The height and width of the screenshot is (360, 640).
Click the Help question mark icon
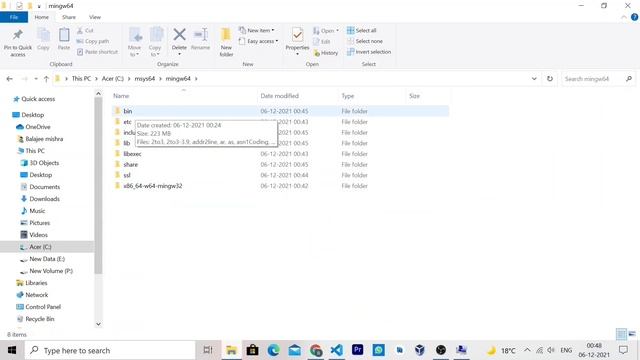(634, 17)
